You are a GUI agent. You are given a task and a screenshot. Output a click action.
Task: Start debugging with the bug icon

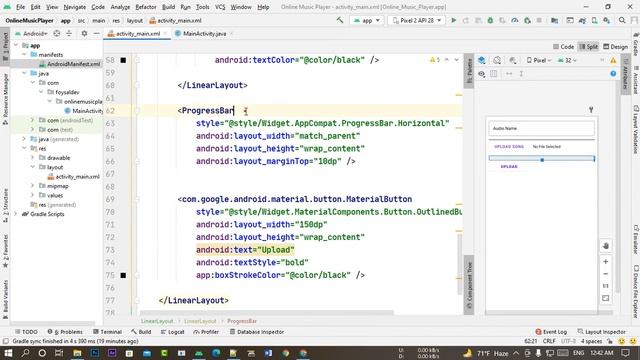(x=490, y=20)
